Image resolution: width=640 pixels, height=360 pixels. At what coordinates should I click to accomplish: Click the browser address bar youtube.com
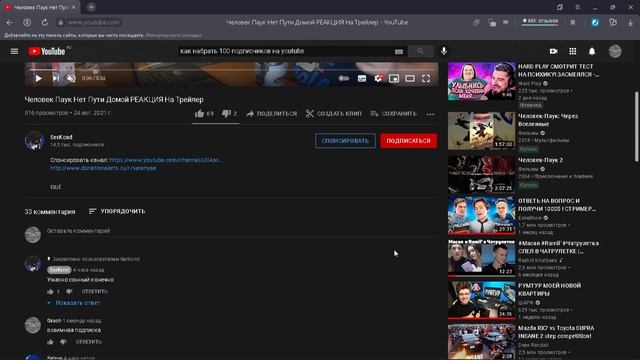(x=93, y=22)
